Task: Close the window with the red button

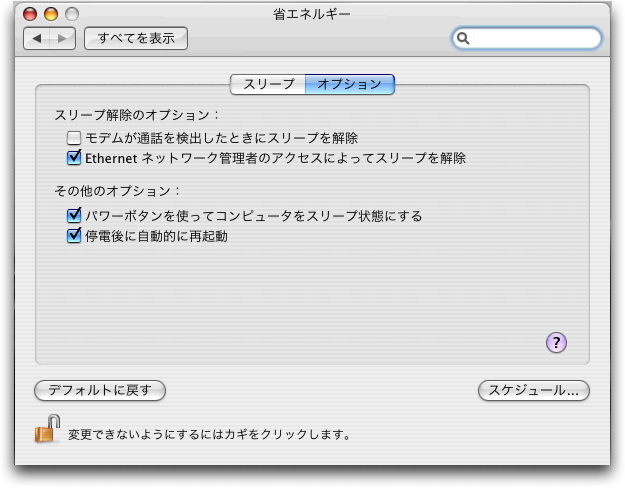Action: coord(30,14)
